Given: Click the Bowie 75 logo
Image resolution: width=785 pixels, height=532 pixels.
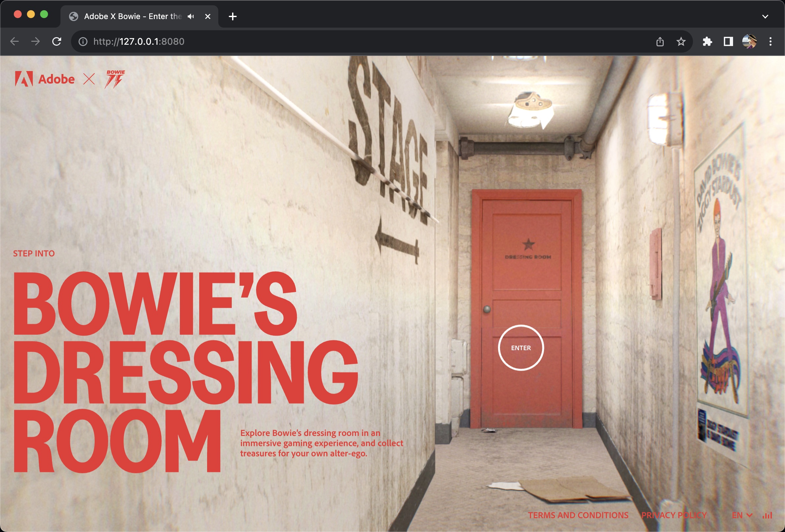Looking at the screenshot, I should coord(115,79).
